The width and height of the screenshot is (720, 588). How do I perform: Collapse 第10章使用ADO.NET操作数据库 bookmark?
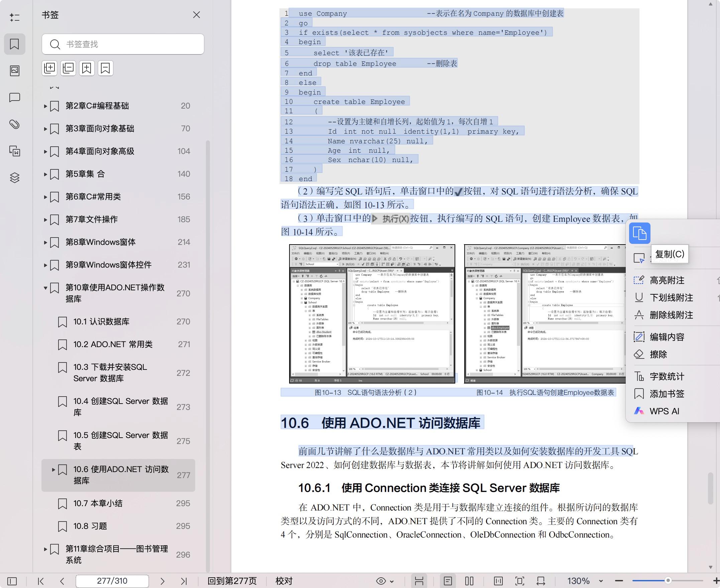coord(45,288)
